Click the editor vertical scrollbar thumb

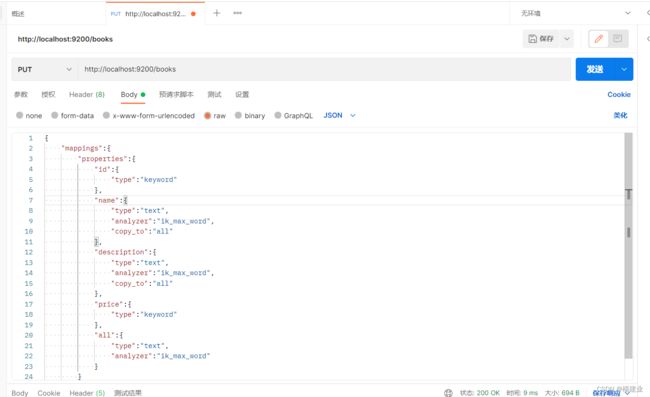(x=628, y=245)
